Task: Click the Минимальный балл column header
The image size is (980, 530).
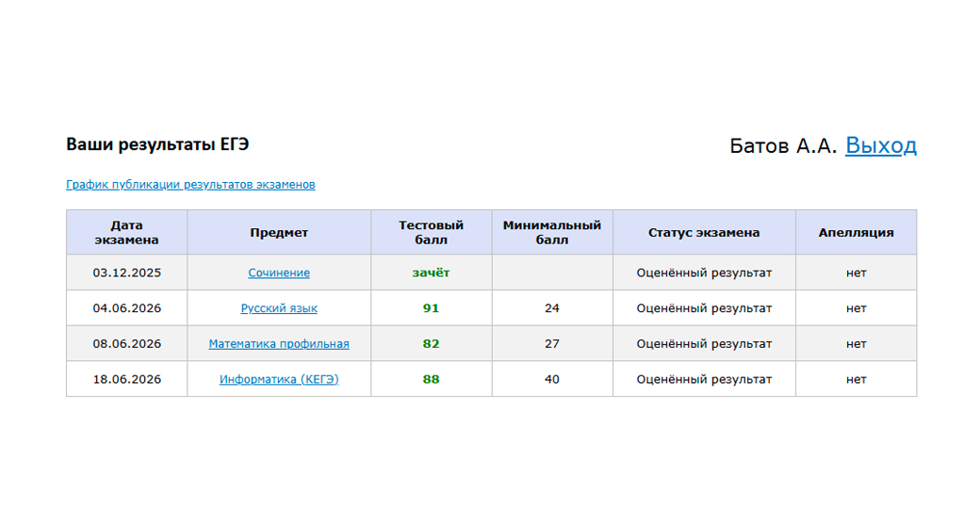Action: point(552,232)
